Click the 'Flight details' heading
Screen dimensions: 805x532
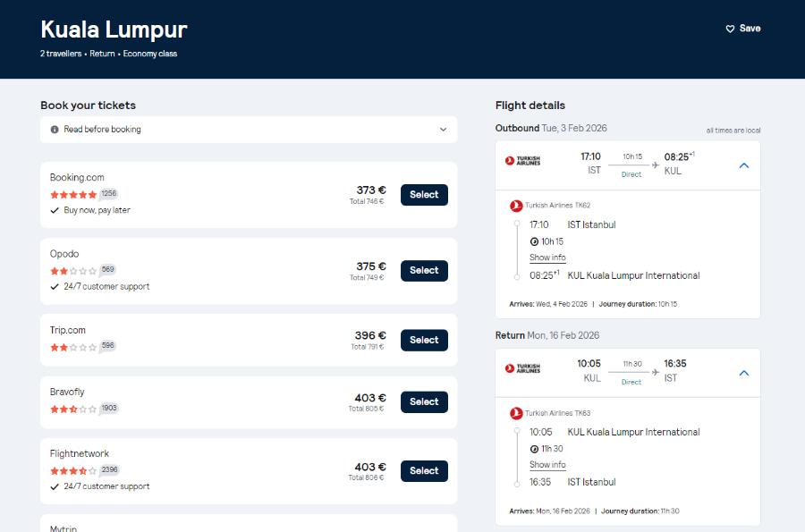point(530,106)
